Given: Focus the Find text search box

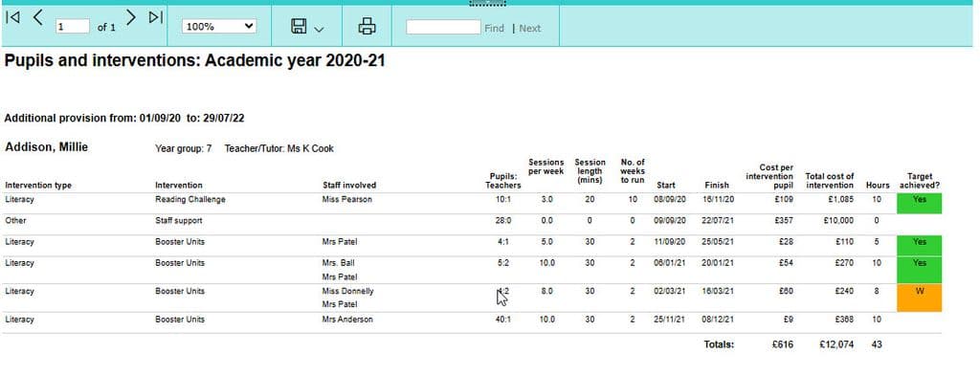Looking at the screenshot, I should pos(443,27).
